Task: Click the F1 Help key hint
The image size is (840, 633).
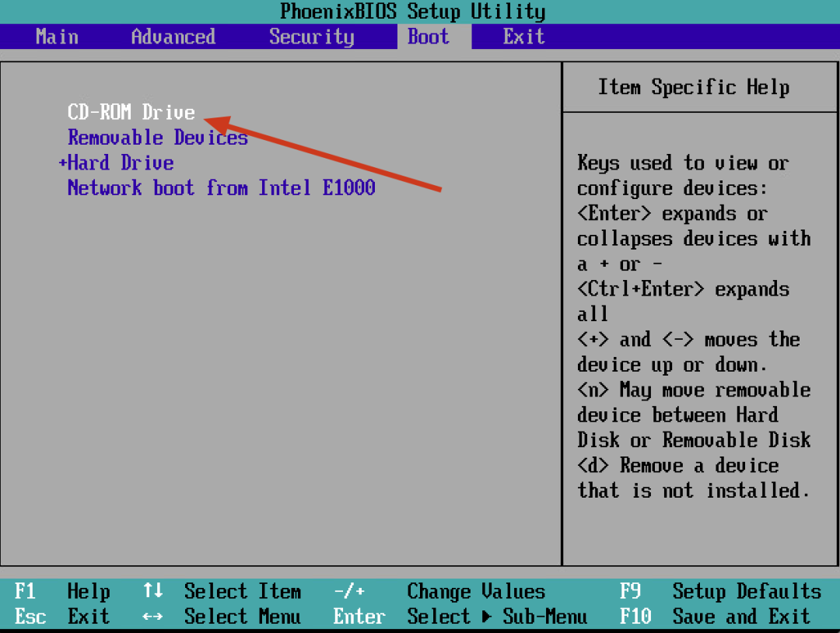Action: point(62,592)
